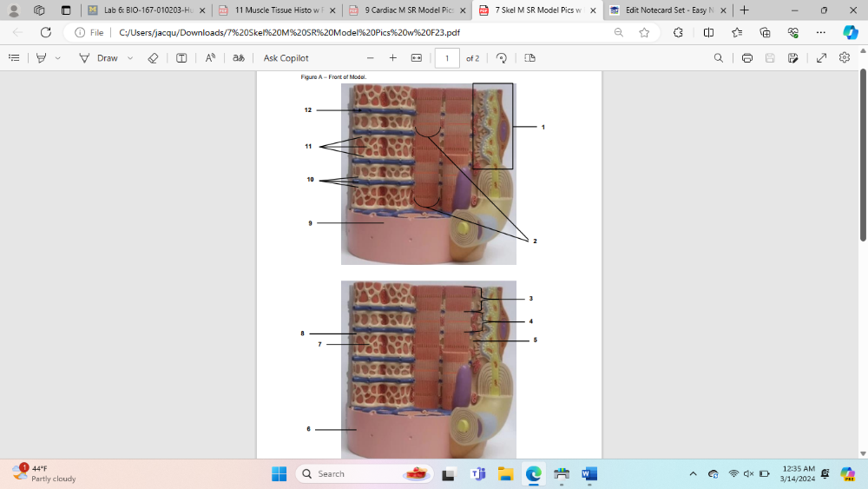The height and width of the screenshot is (489, 868).
Task: Click the Ask Copilot button
Action: 286,58
